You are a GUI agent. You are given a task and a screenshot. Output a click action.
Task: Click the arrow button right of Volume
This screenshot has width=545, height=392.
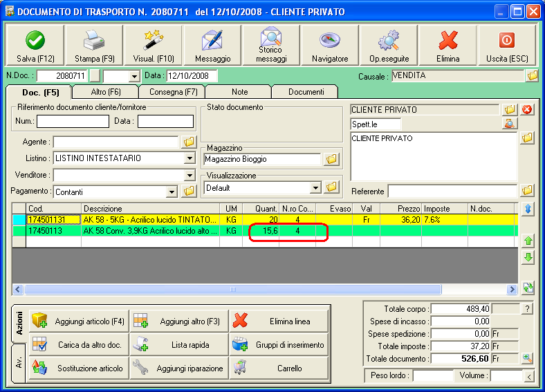pyautogui.click(x=529, y=376)
